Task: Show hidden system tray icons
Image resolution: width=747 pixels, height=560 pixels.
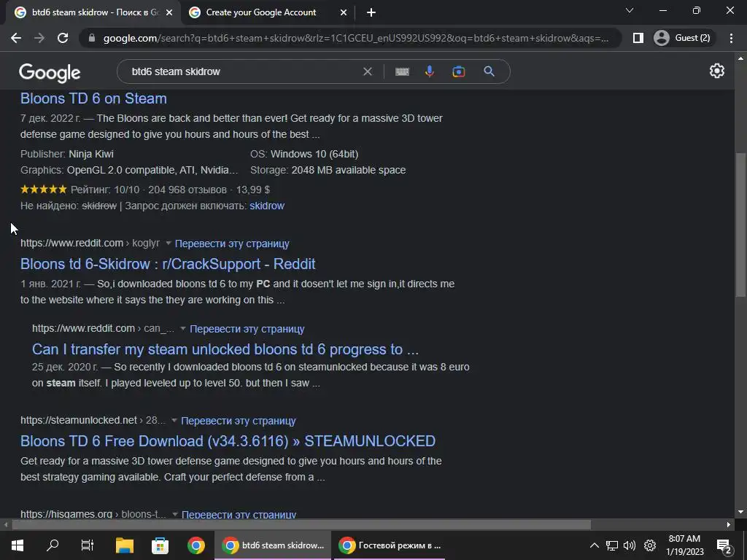Action: coord(594,545)
